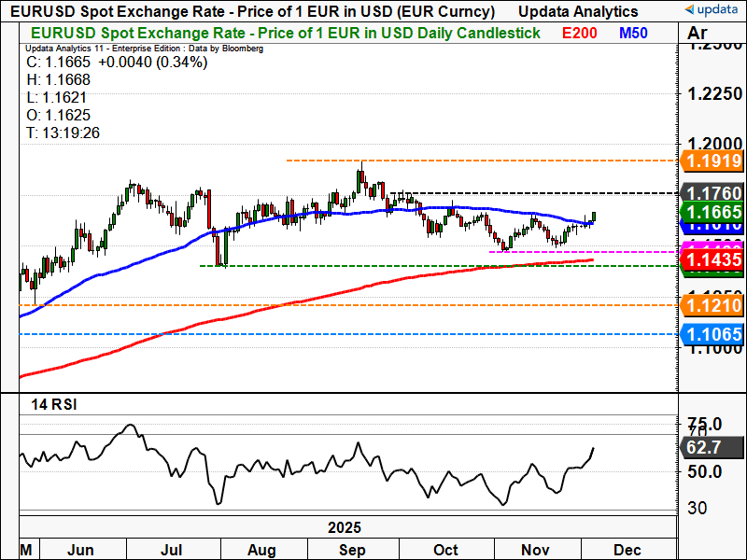Click the blue M50 legend label
This screenshot has width=747, height=560.
[x=636, y=33]
